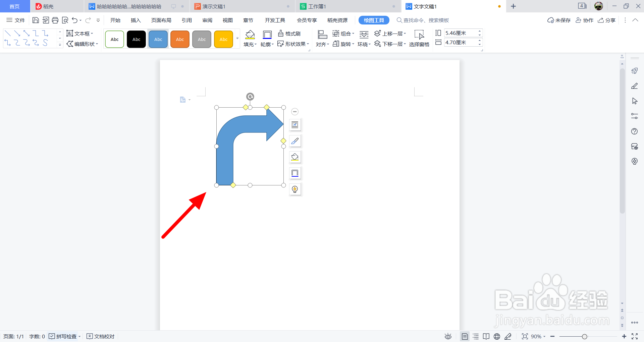644x342 pixels.
Task: Expand shape styles gallery
Action: (x=237, y=39)
